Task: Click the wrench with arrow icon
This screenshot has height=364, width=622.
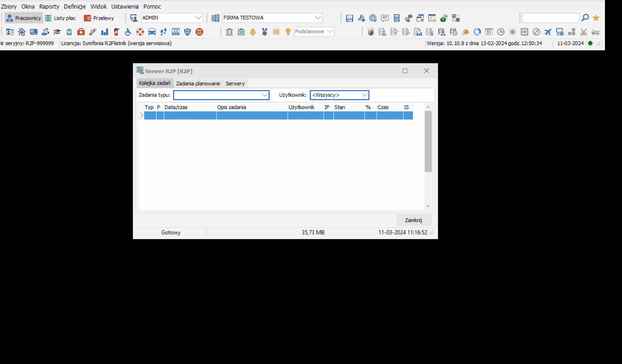Action: pos(361,18)
